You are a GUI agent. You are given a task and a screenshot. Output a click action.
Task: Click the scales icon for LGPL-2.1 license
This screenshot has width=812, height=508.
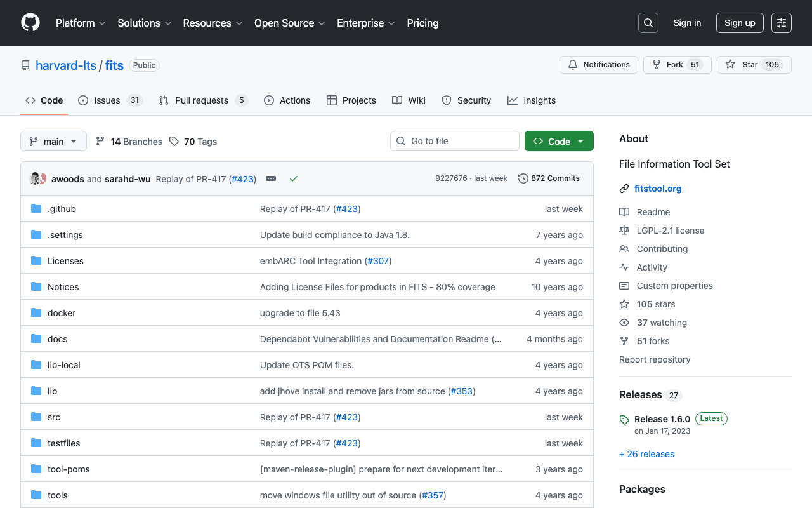[624, 230]
